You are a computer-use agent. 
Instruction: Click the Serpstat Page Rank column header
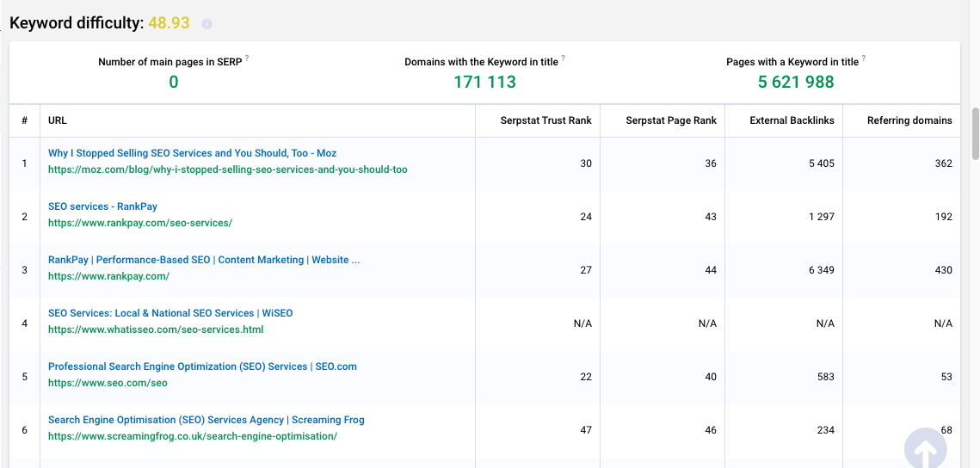click(670, 120)
